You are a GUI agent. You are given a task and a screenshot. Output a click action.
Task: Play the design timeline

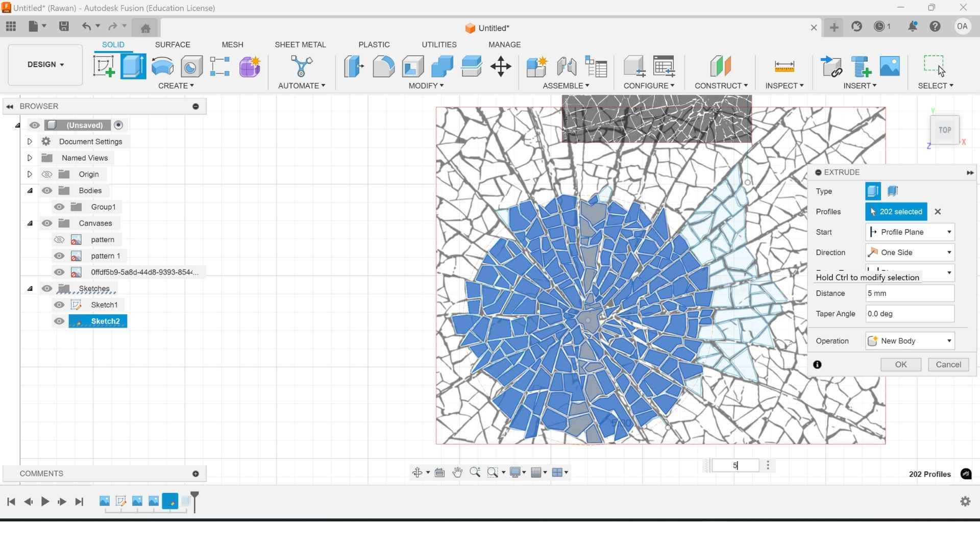coord(45,502)
